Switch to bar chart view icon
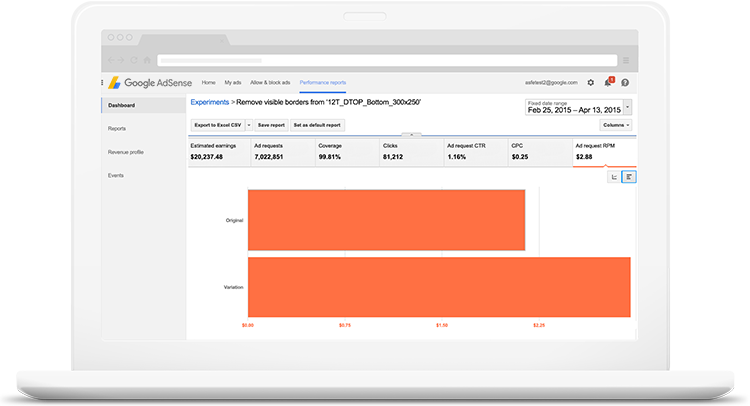Viewport: 750px width, 406px height. [x=629, y=177]
